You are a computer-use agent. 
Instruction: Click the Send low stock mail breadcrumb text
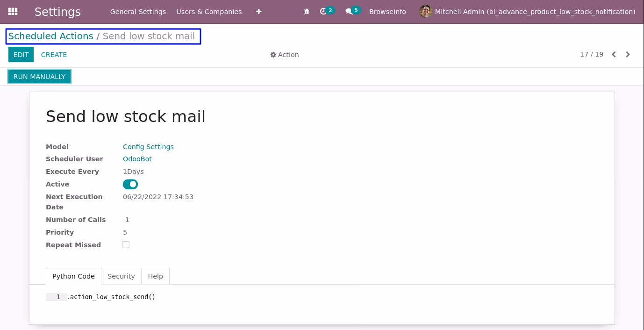149,36
